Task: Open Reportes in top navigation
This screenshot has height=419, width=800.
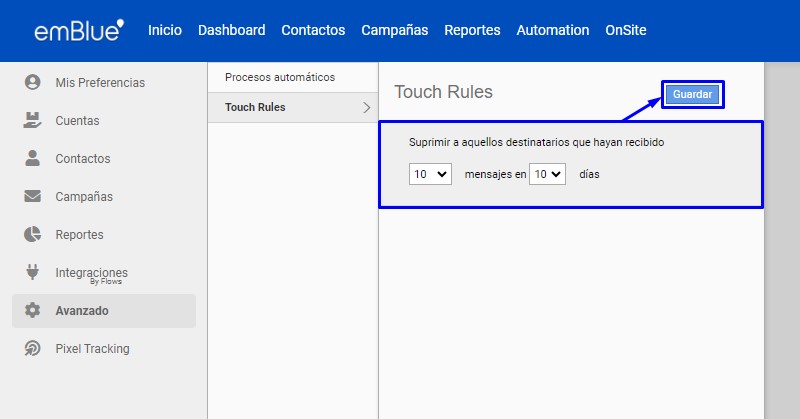Action: (472, 30)
